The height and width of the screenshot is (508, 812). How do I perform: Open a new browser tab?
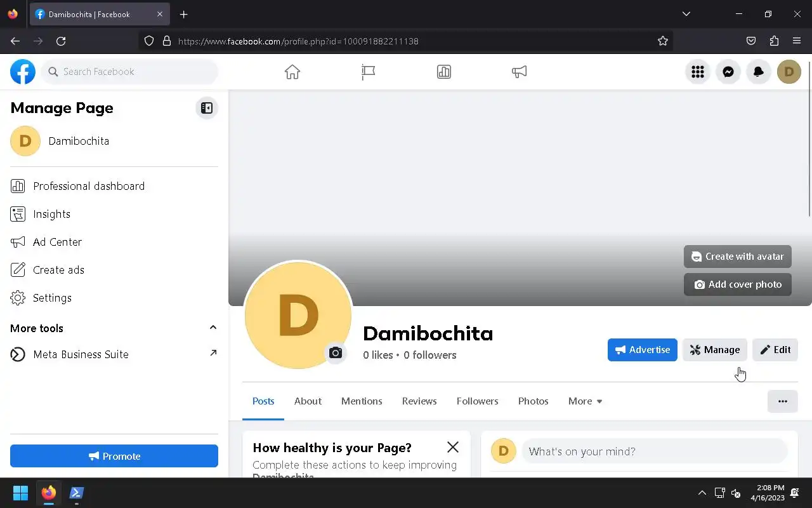point(184,14)
